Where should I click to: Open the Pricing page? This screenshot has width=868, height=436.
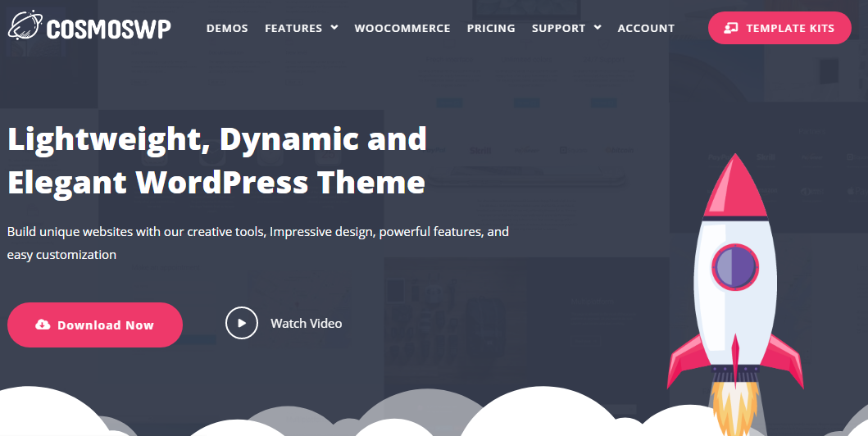[x=491, y=28]
